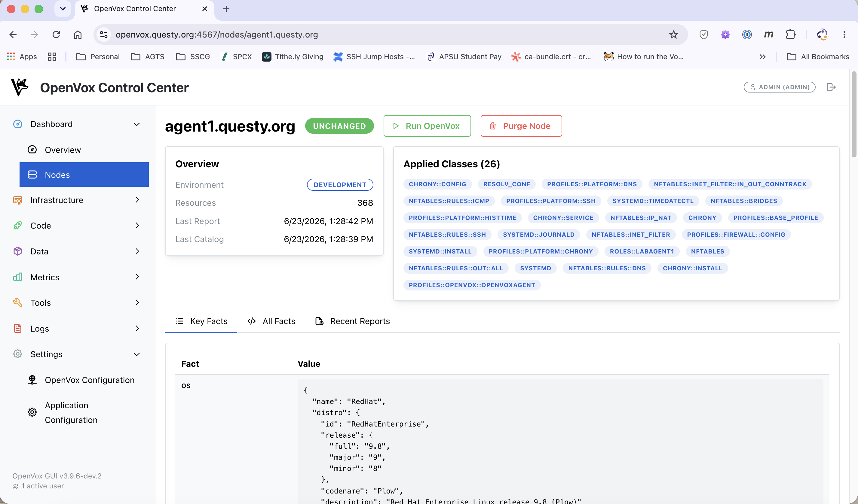This screenshot has height=504, width=858.
Task: Click the Run OpenVox button
Action: tap(427, 126)
